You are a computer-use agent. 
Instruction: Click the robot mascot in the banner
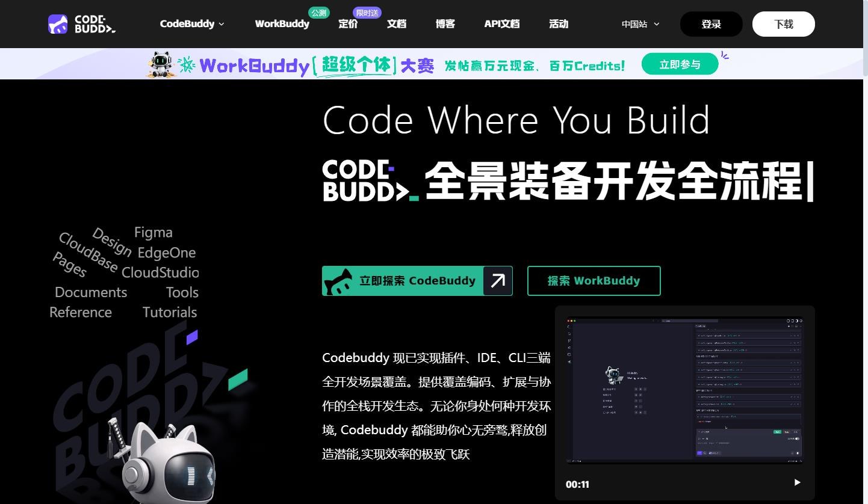tap(161, 64)
